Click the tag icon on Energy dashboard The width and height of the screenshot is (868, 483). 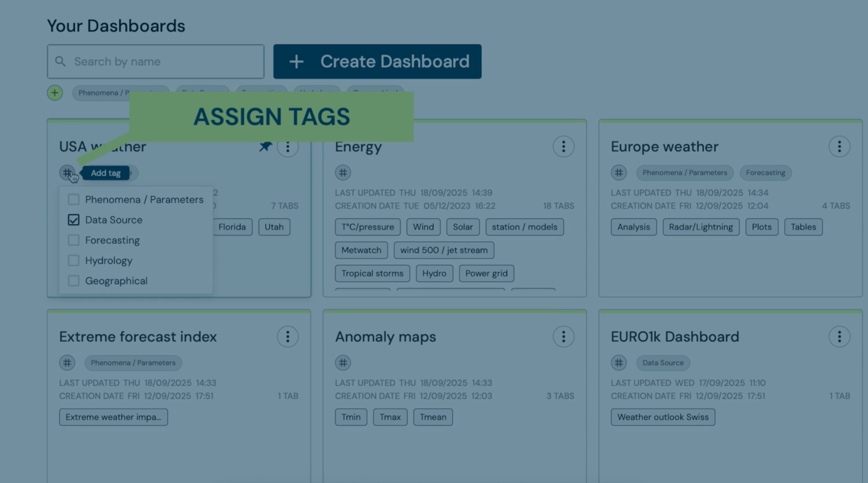343,173
